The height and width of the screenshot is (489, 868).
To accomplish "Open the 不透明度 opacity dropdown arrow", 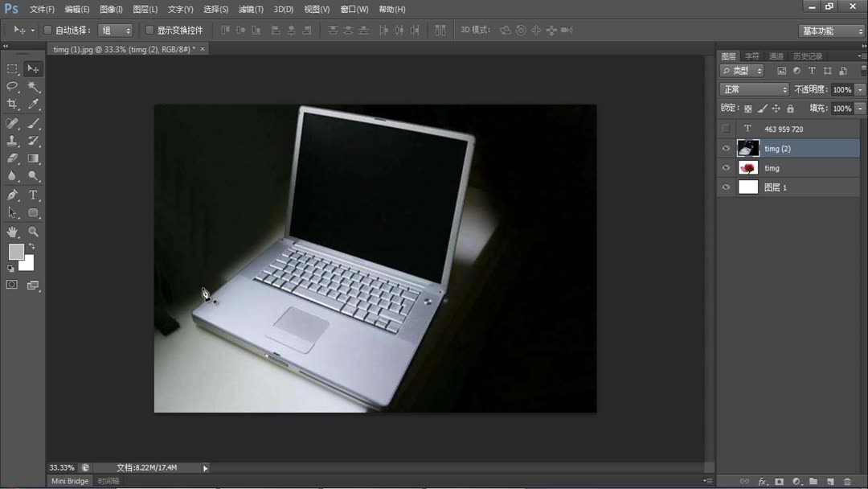I will click(x=859, y=89).
